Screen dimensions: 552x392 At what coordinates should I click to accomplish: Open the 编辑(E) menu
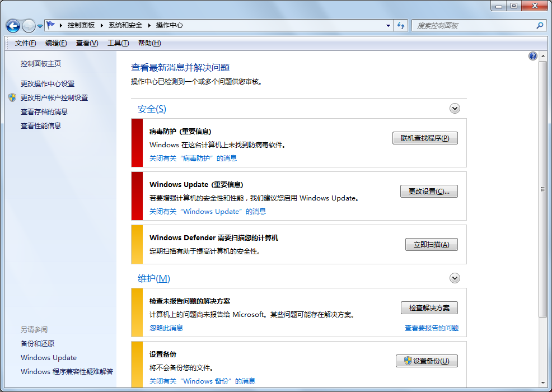click(x=56, y=43)
